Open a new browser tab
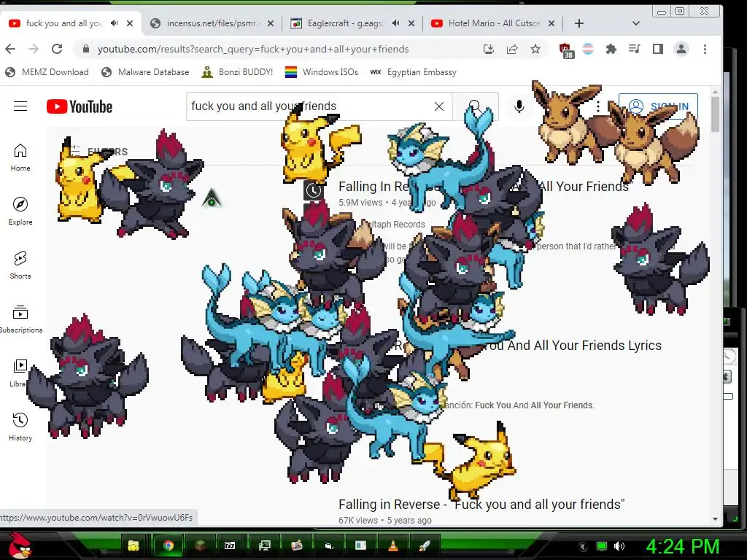The width and height of the screenshot is (747, 560). (x=578, y=23)
